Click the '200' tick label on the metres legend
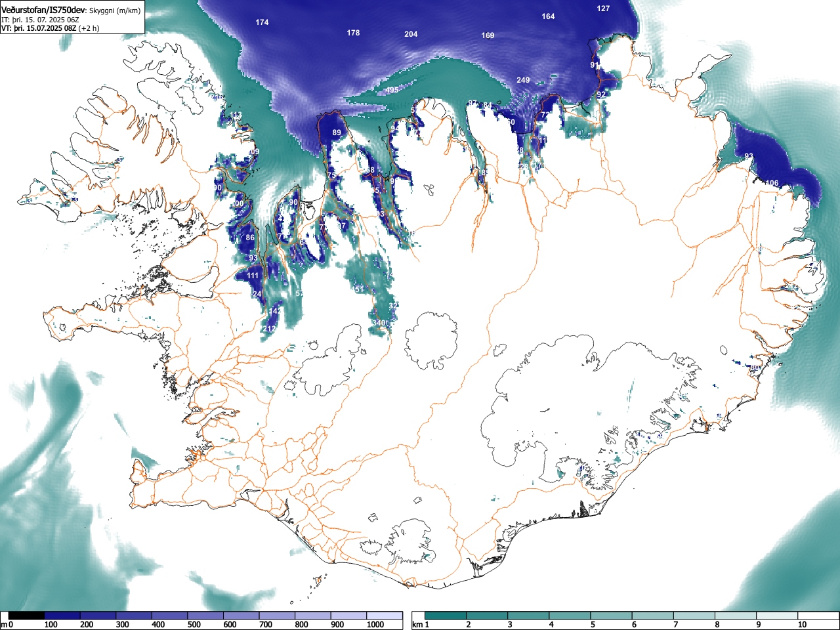The image size is (840, 630). click(x=87, y=625)
